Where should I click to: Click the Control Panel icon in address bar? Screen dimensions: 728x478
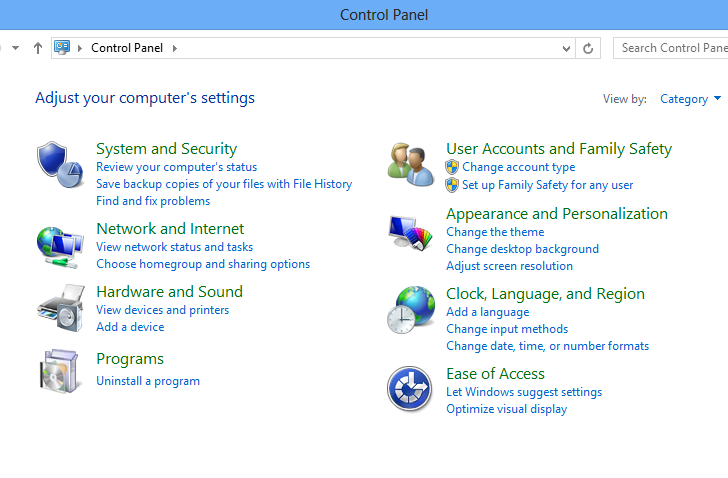[x=62, y=47]
